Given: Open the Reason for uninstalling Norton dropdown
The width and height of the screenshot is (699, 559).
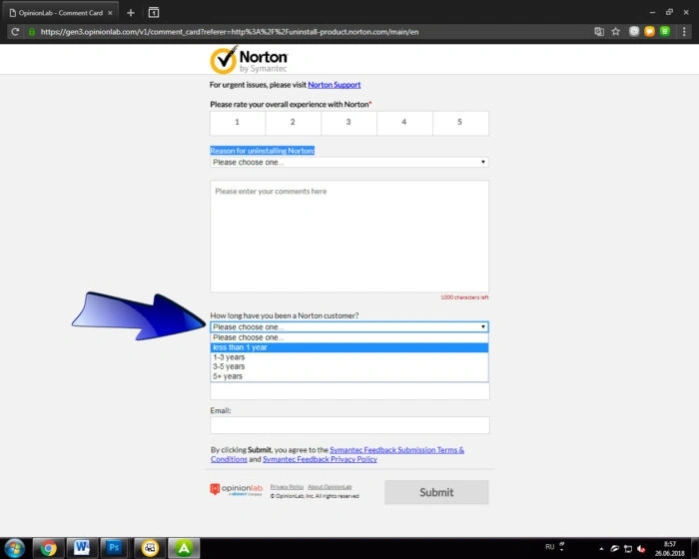Looking at the screenshot, I should 349,162.
